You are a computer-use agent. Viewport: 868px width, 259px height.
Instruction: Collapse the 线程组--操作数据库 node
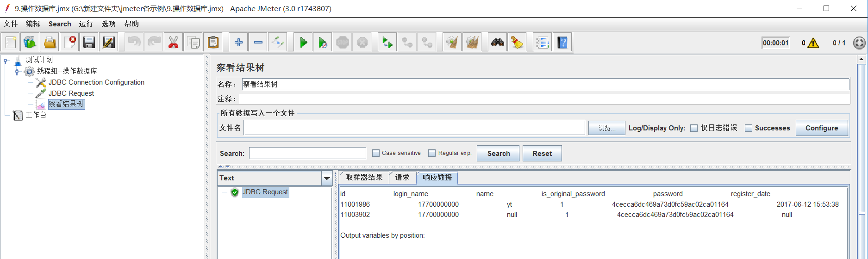point(17,71)
